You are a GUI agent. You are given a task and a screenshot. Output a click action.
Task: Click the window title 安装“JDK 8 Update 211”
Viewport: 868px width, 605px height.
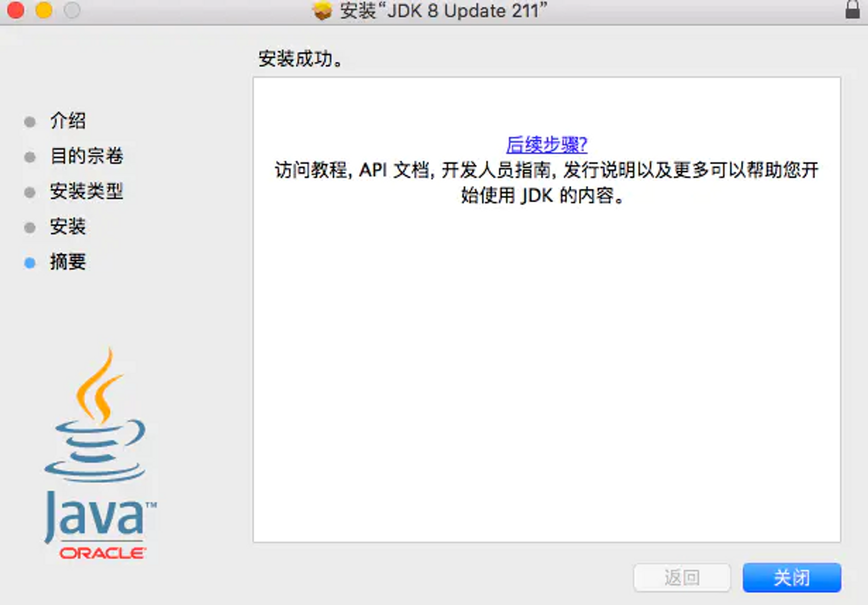(x=444, y=11)
